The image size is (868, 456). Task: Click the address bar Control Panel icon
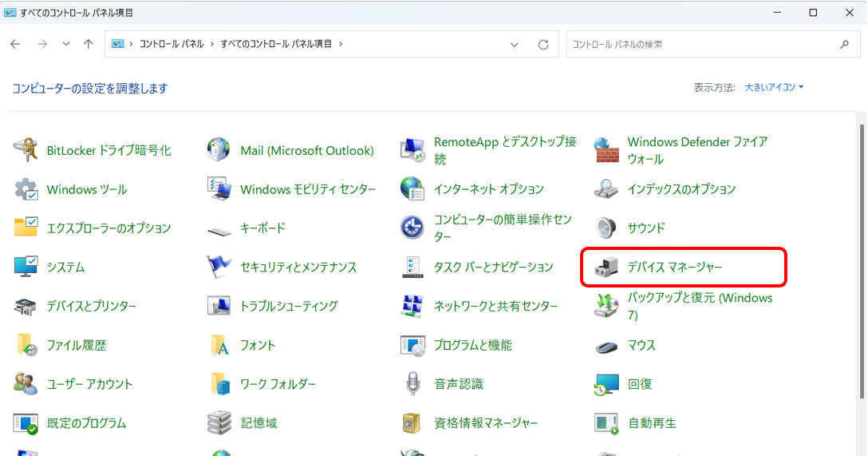117,44
